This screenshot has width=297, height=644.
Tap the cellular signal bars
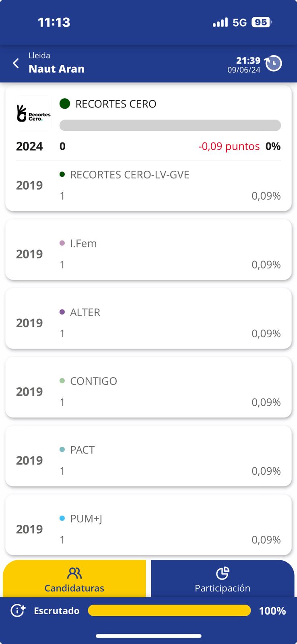[x=220, y=23]
